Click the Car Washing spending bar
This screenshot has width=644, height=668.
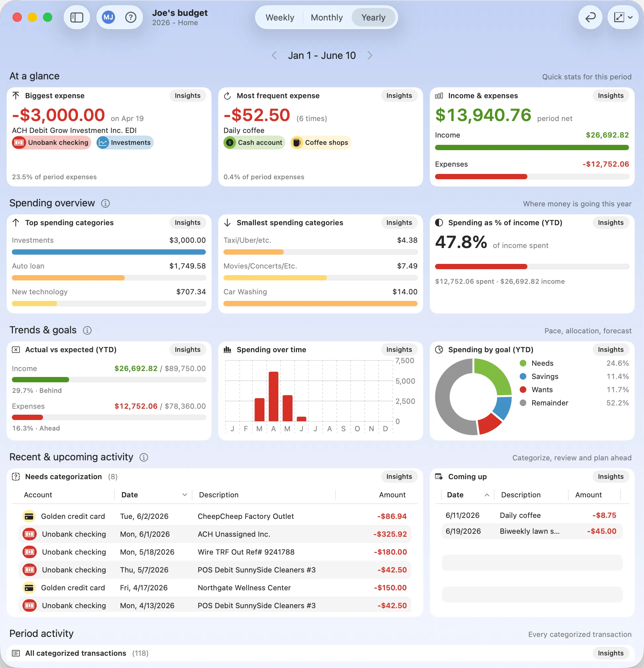(320, 304)
